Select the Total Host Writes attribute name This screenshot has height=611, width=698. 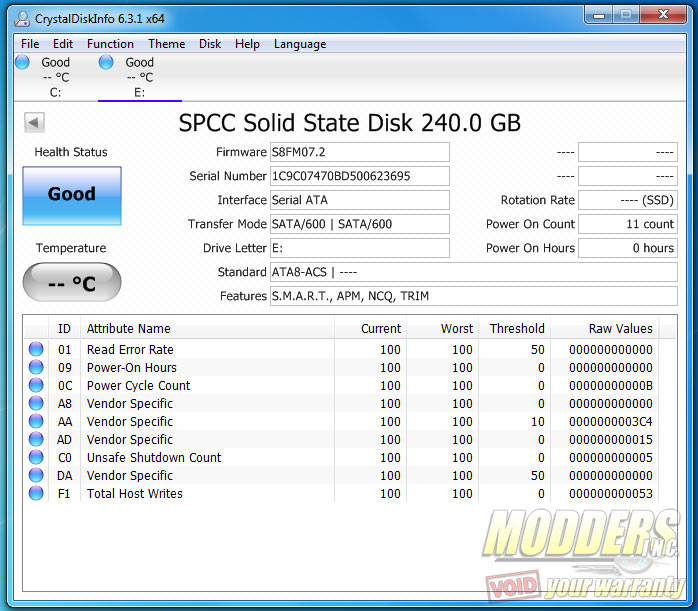click(135, 494)
